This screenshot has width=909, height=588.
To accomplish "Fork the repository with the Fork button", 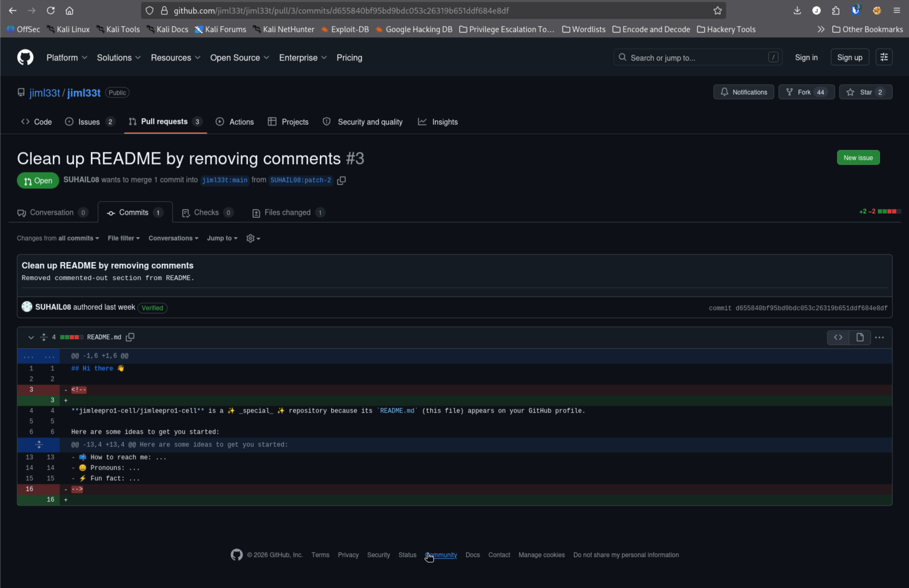I will pos(806,92).
